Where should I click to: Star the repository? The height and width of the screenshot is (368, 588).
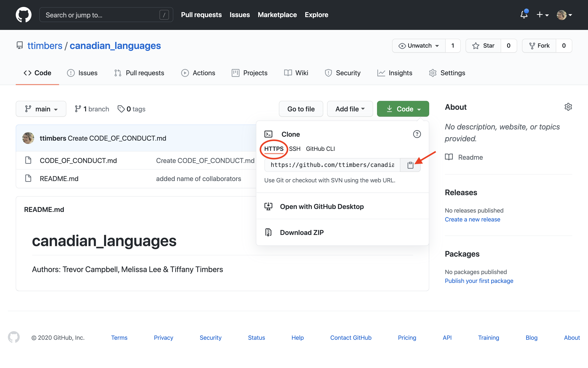point(483,46)
